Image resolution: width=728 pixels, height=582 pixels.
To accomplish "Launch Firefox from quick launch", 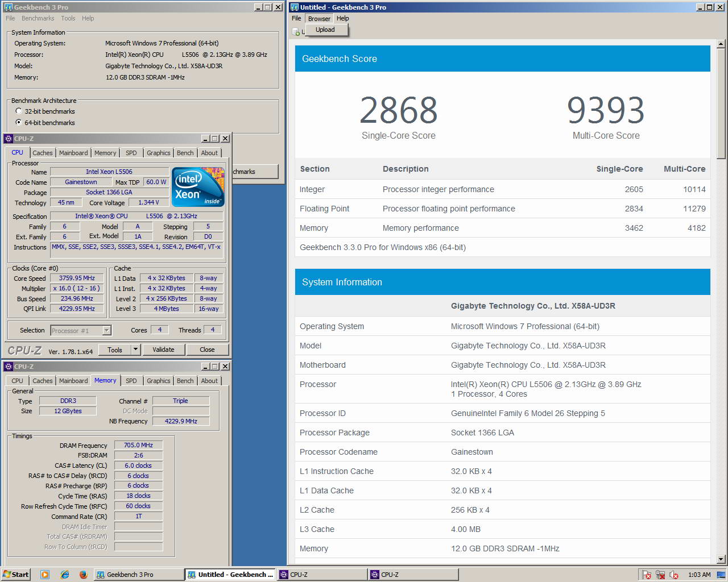I will 83,575.
